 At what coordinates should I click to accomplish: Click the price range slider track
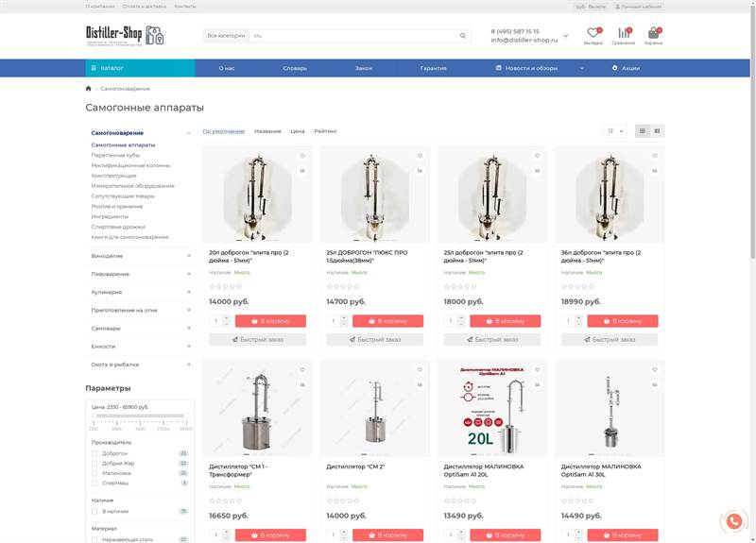click(x=140, y=416)
